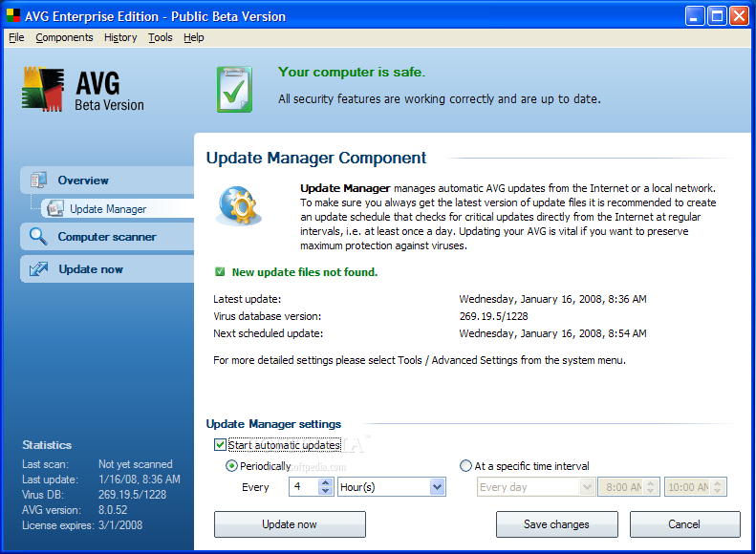
Task: Click the 'New update files not found.' message
Action: [305, 271]
